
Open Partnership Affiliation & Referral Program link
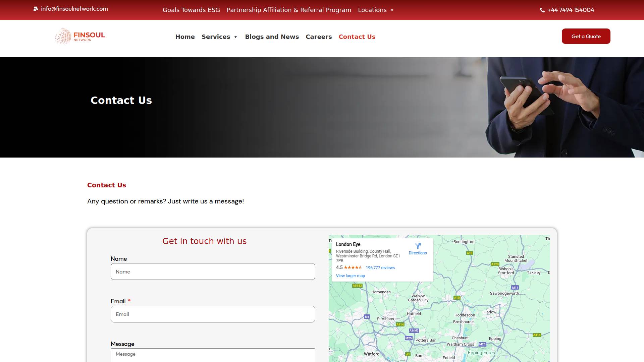click(x=289, y=10)
